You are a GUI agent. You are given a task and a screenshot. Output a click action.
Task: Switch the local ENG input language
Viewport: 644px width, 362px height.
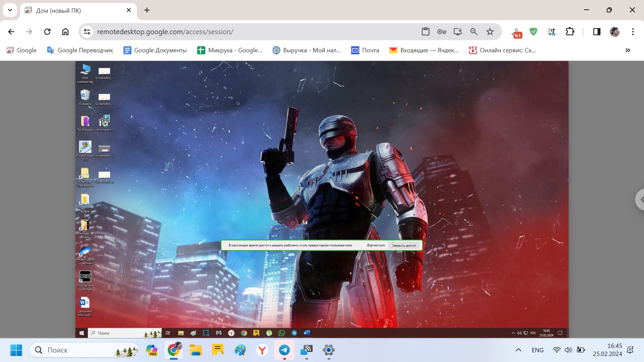(x=537, y=350)
